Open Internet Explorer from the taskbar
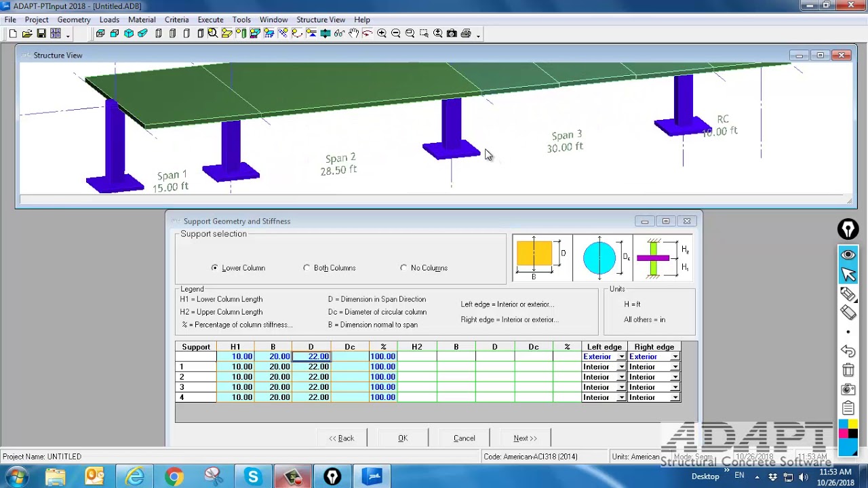The width and height of the screenshot is (868, 488). coord(134,476)
